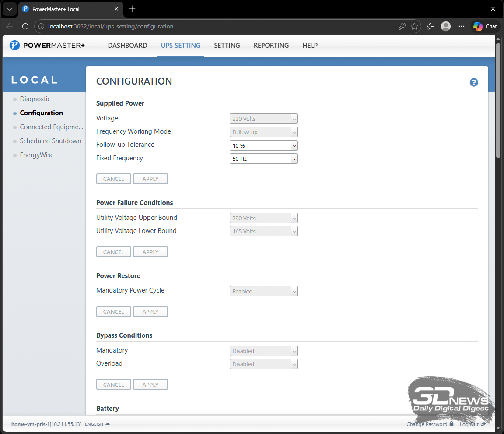The height and width of the screenshot is (434, 504).
Task: Select Scheduled Shutdown in the sidebar
Action: [x=50, y=141]
